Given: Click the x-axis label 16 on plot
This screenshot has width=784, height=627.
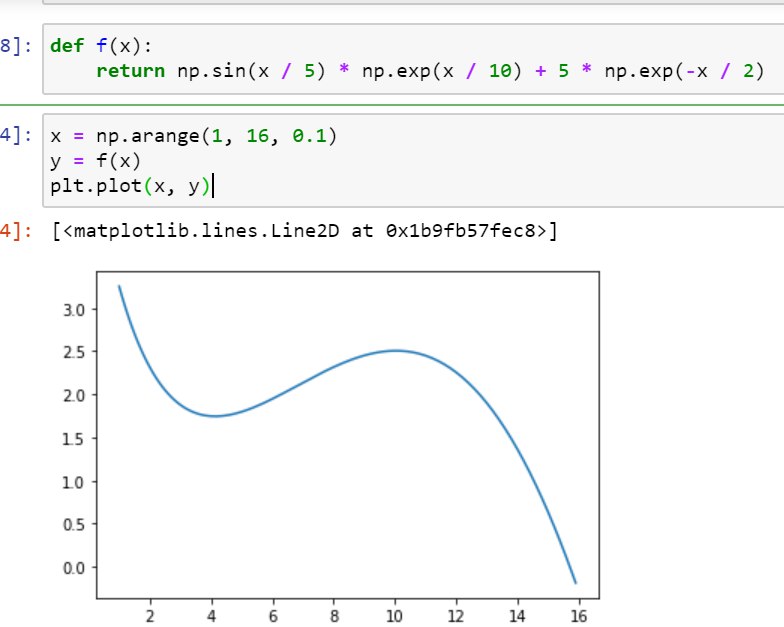Looking at the screenshot, I should (578, 616).
